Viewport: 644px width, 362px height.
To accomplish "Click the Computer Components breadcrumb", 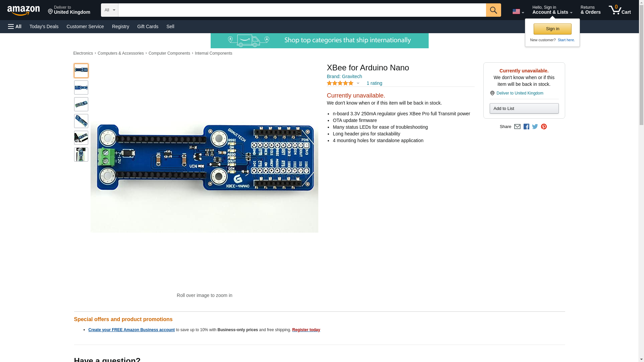I will (x=169, y=53).
